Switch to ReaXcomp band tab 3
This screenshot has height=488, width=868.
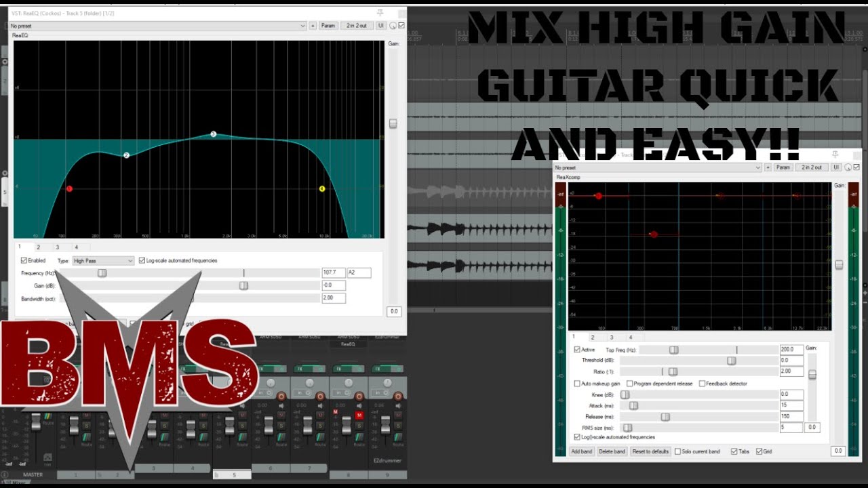click(611, 337)
